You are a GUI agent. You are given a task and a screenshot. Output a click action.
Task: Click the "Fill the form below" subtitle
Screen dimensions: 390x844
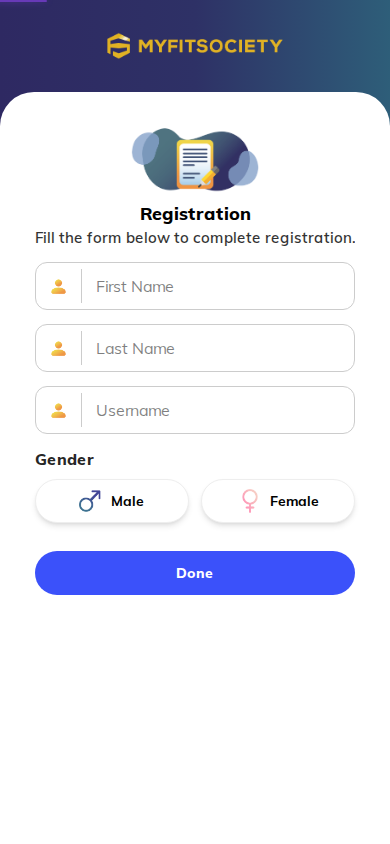point(195,238)
